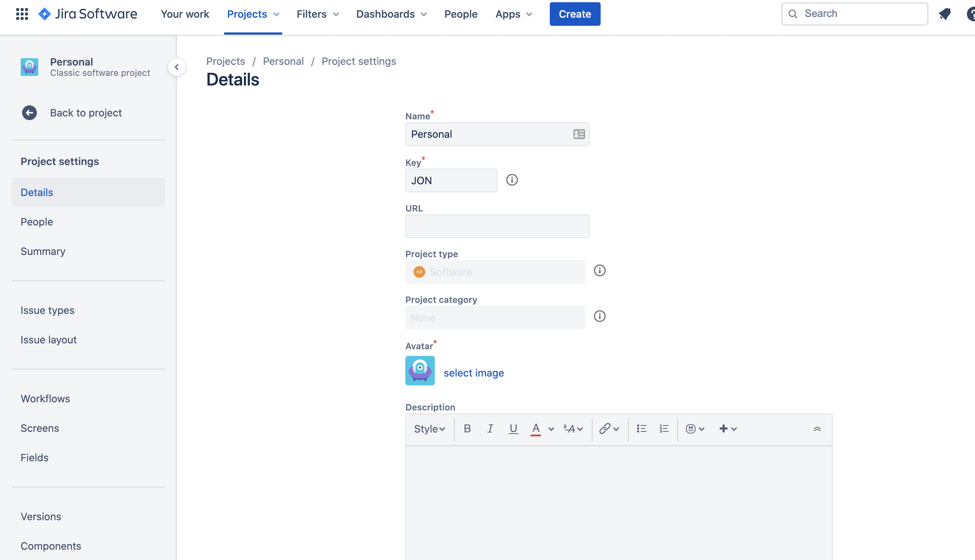Open the Projects menu in top navigation
The height and width of the screenshot is (560, 975).
[253, 14]
